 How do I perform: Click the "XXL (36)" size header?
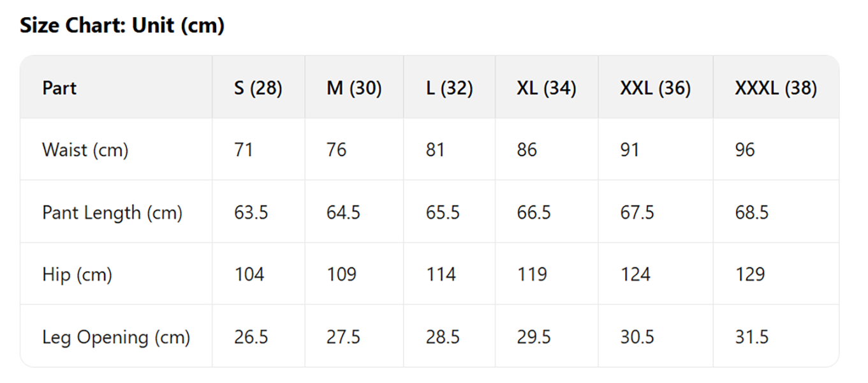pos(655,88)
